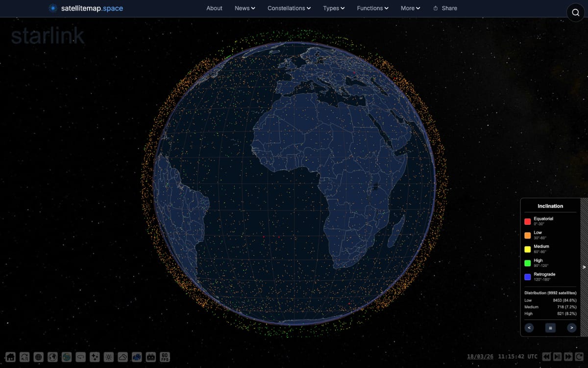Expand the Types dropdown menu
Image resolution: width=588 pixels, height=368 pixels.
(x=334, y=8)
